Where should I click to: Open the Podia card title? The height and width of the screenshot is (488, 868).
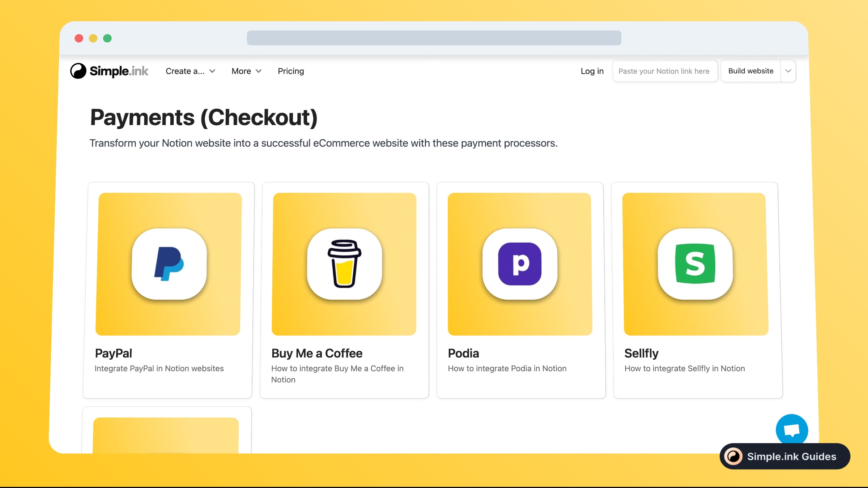click(x=463, y=353)
